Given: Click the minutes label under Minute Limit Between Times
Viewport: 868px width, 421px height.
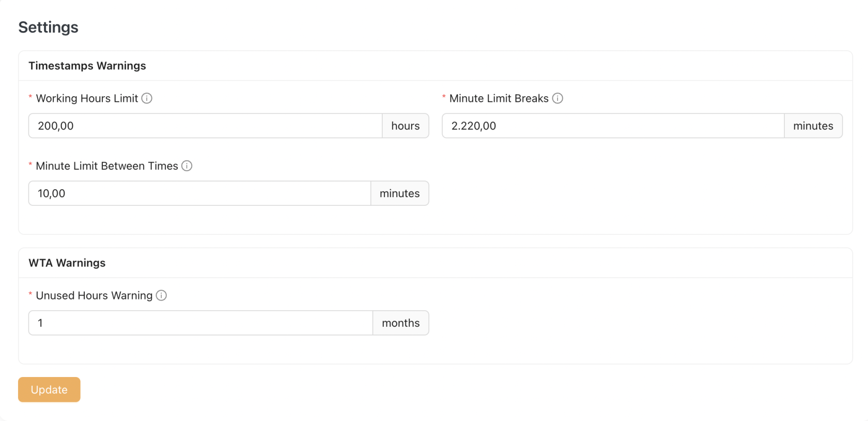Looking at the screenshot, I should (399, 193).
